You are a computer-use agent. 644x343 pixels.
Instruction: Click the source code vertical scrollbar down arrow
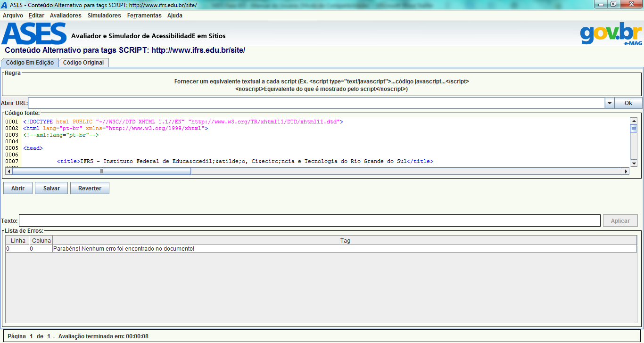[x=634, y=163]
